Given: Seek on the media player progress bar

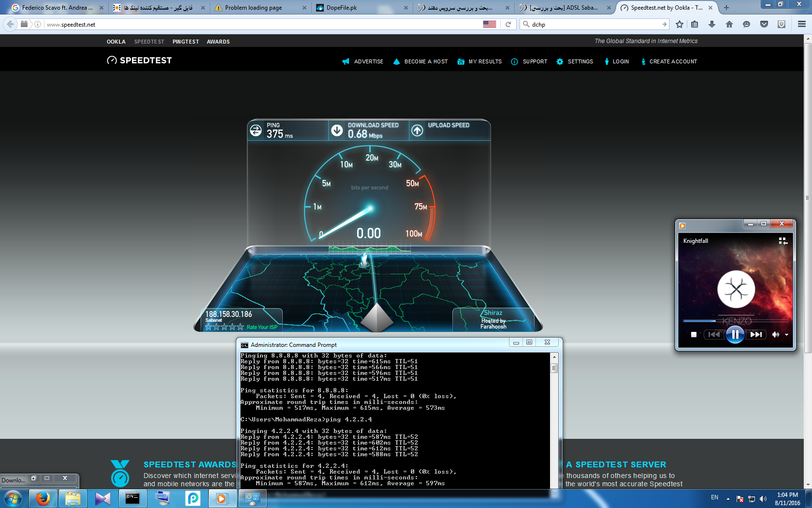Looking at the screenshot, I should (x=735, y=321).
